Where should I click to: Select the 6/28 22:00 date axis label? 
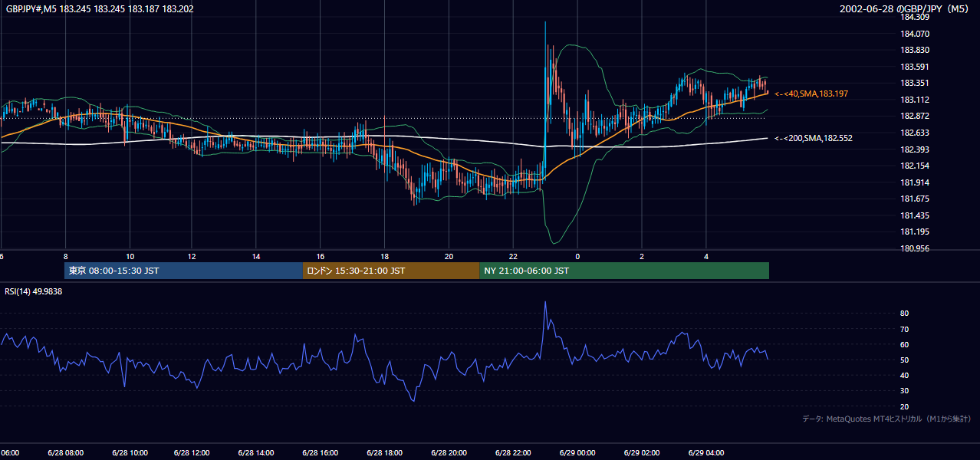coord(511,453)
